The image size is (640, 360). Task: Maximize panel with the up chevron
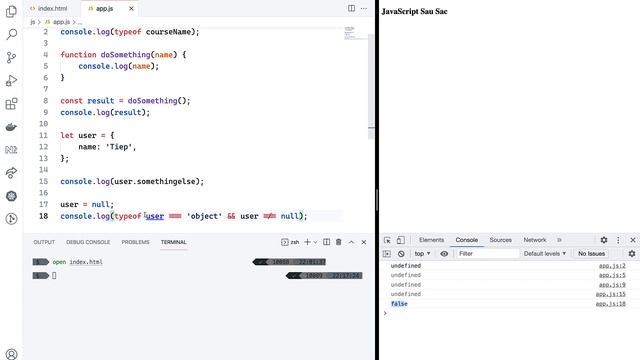(x=351, y=242)
